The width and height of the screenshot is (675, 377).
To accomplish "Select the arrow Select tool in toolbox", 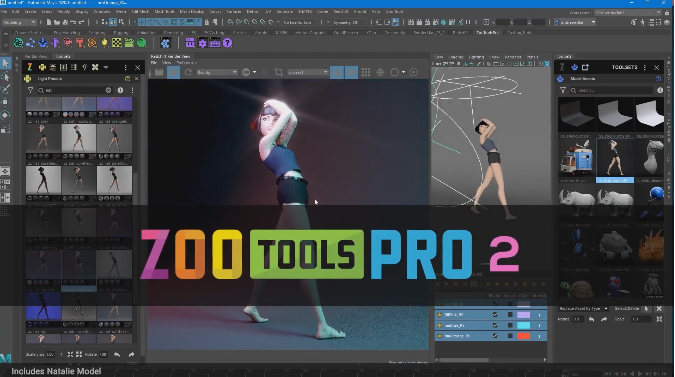I will pyautogui.click(x=6, y=63).
